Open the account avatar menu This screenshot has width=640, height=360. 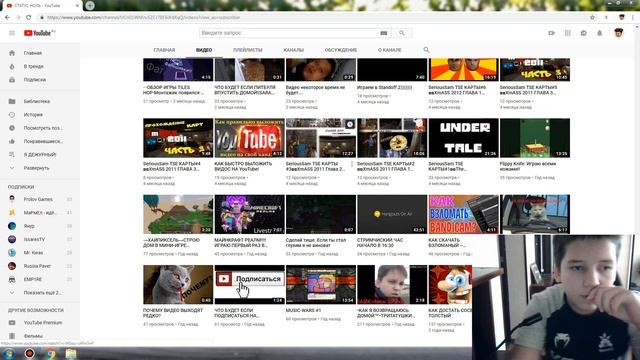pos(619,33)
